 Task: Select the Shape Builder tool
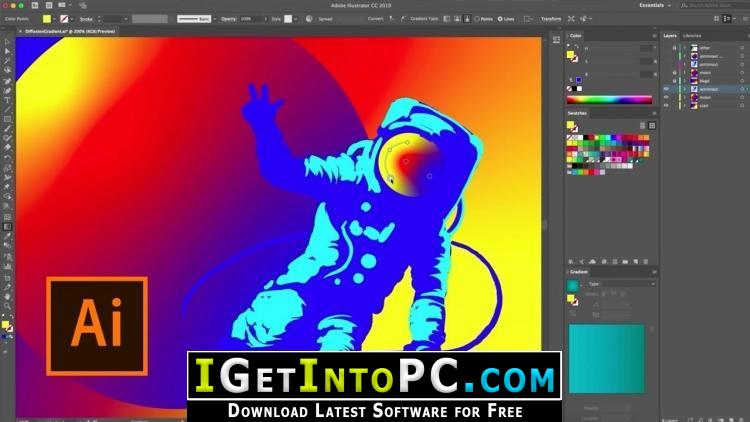click(7, 197)
